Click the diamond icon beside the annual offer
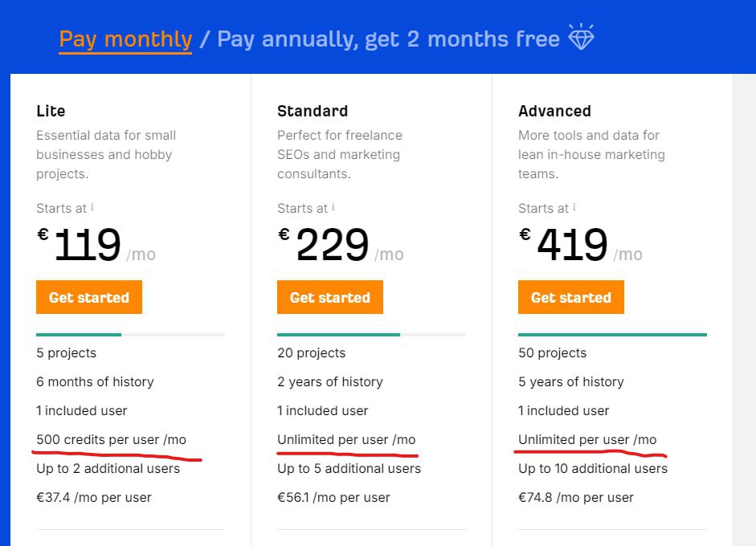The width and height of the screenshot is (756, 546). [x=581, y=38]
